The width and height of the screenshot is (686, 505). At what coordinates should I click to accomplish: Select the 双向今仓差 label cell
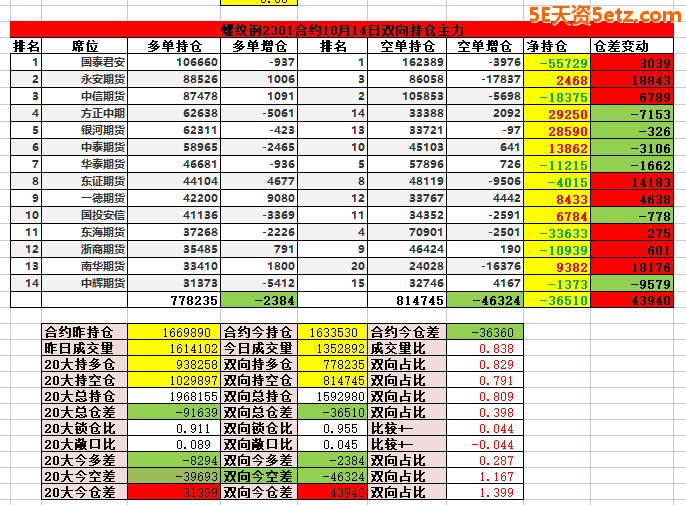pos(259,492)
